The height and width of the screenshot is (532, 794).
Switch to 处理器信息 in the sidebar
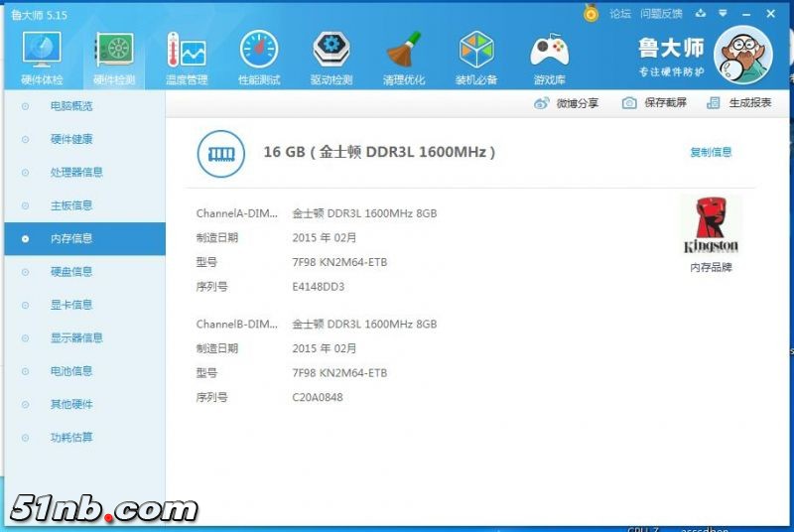click(x=76, y=172)
